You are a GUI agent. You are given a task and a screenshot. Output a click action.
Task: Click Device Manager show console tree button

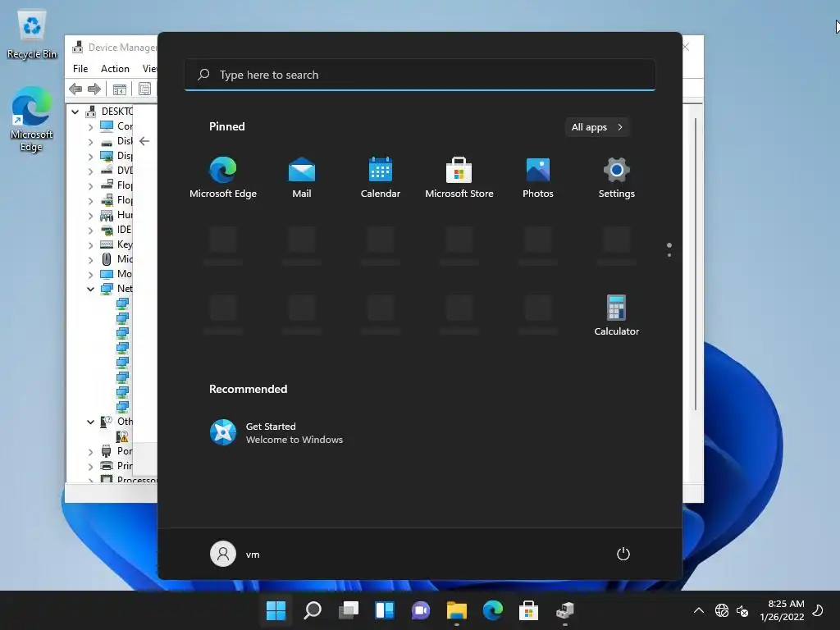(x=120, y=89)
